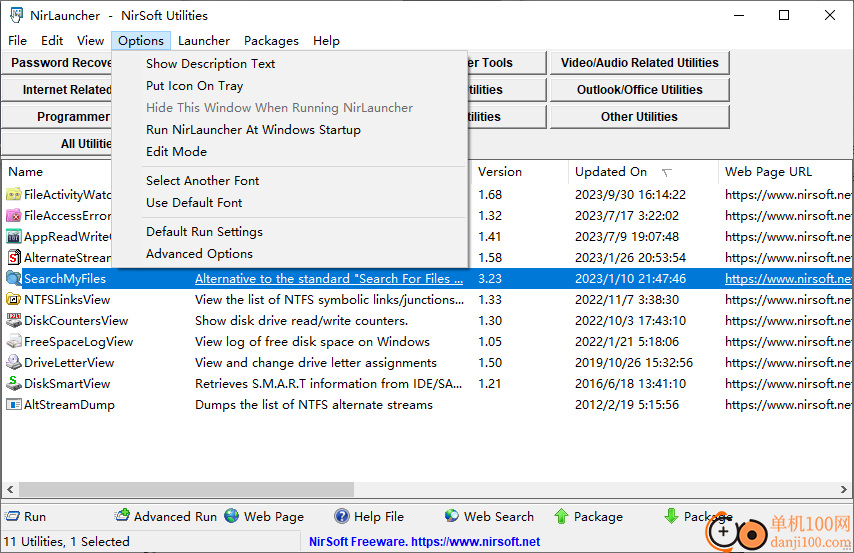Viewport: 854px width, 553px height.
Task: Click the green down-arrow Package icon
Action: click(x=672, y=516)
